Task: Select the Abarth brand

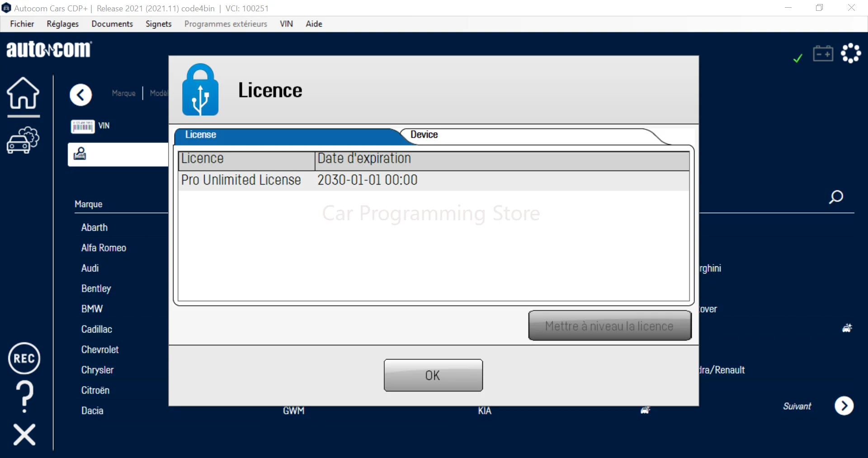Action: (94, 227)
